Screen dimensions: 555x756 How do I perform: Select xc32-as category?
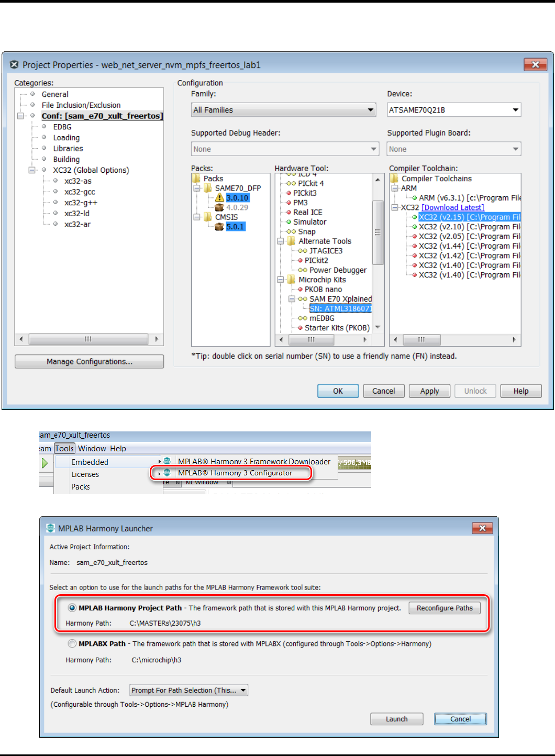(x=77, y=181)
